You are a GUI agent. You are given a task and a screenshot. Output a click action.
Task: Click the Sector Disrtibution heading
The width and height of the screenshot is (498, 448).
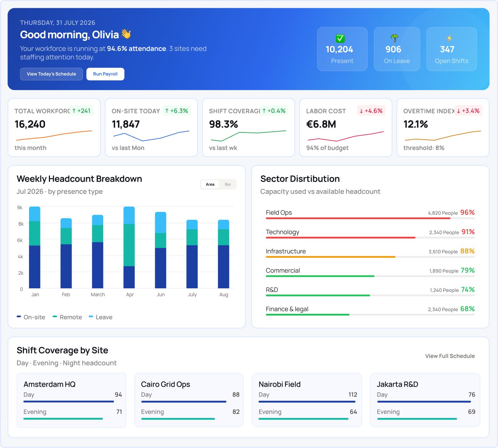tap(300, 179)
